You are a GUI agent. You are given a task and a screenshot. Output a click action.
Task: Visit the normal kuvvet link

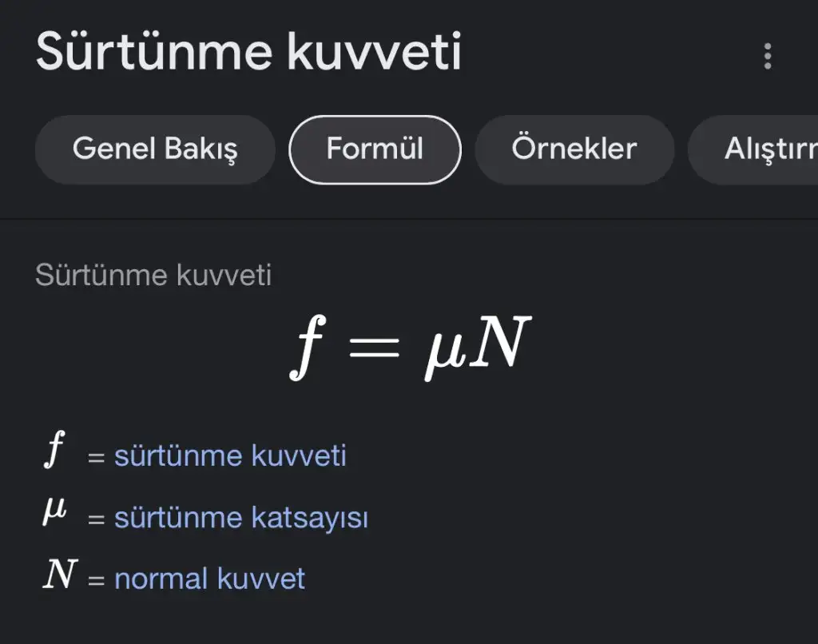click(x=209, y=578)
